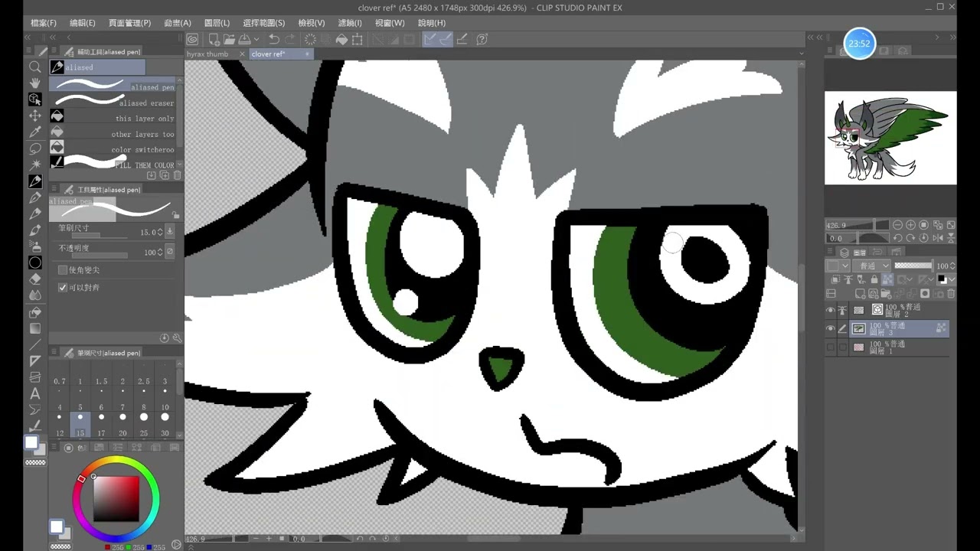Select the Text tool

coord(35,393)
